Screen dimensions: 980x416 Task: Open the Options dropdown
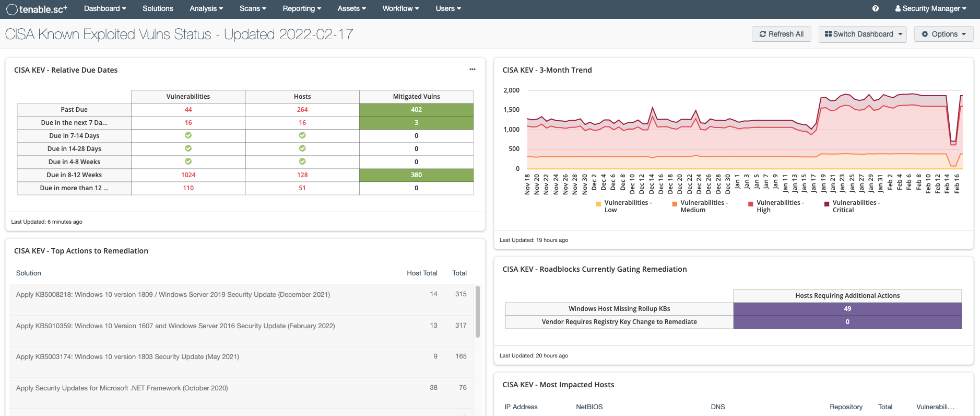(943, 34)
